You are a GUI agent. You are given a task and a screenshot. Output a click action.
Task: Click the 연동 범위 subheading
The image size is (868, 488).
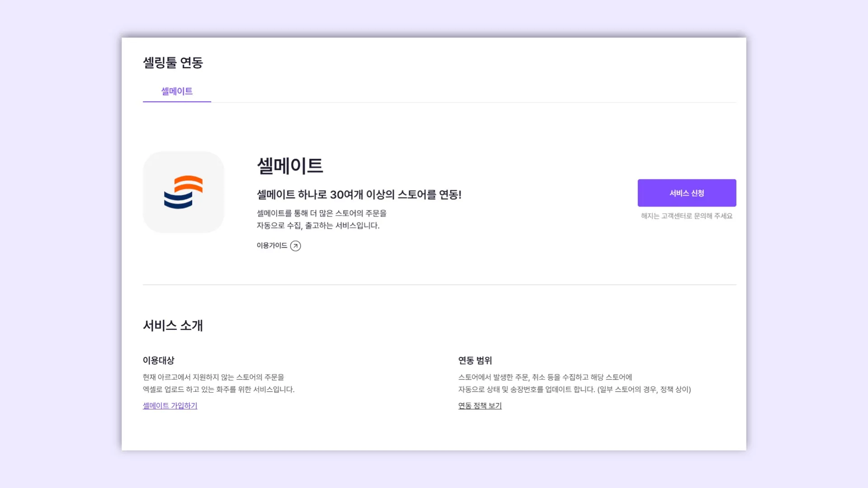tap(475, 361)
